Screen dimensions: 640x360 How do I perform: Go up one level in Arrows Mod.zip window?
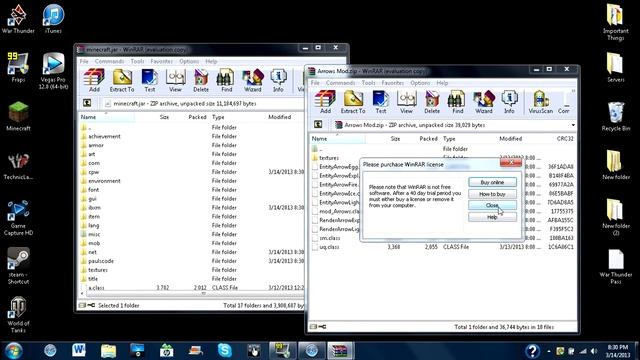318,124
